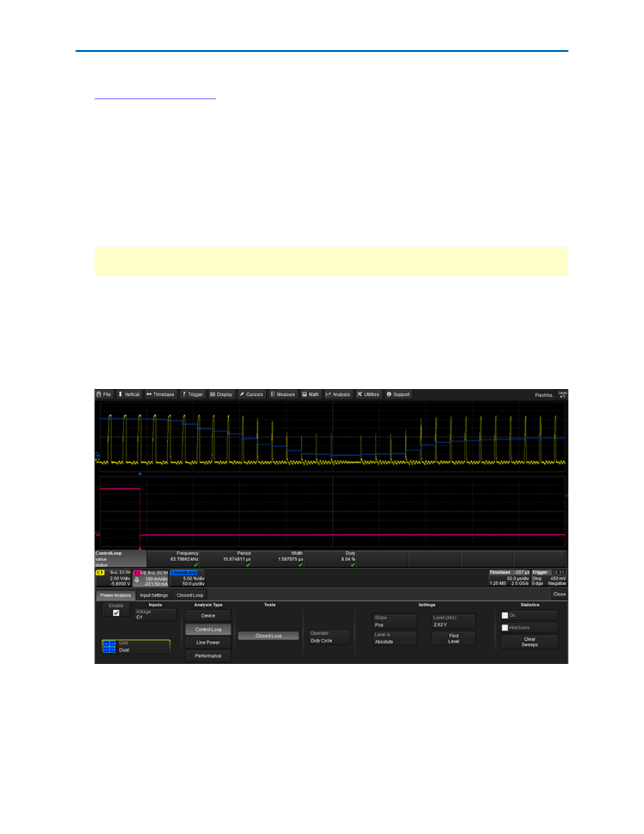Image resolution: width=644 pixels, height=834 pixels.
Task: Open the Cursors menu
Action: (x=252, y=394)
